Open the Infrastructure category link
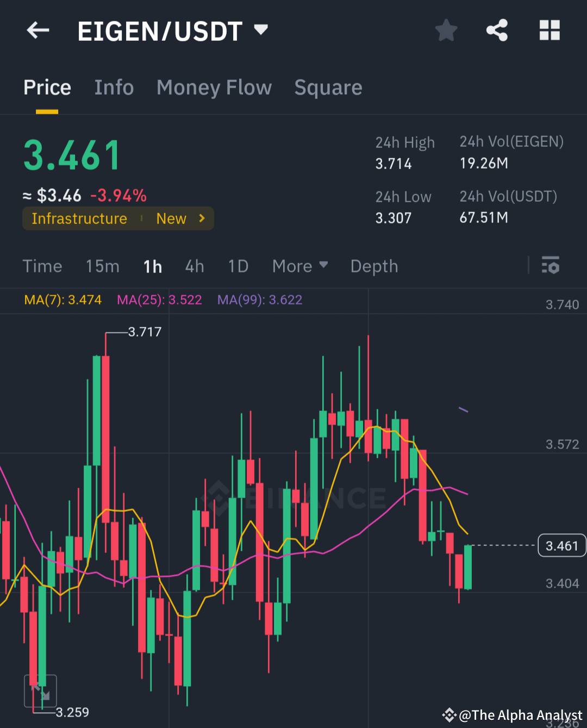 click(79, 218)
